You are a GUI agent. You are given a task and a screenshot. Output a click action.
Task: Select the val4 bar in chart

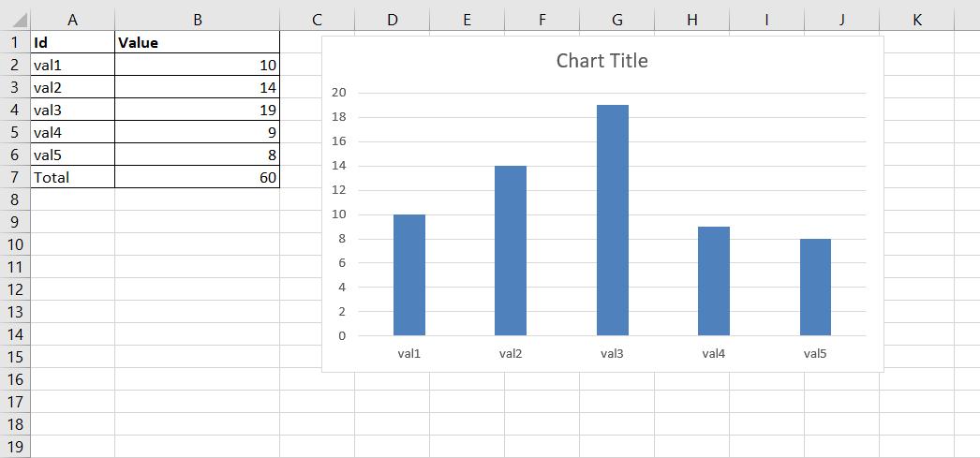[x=714, y=281]
